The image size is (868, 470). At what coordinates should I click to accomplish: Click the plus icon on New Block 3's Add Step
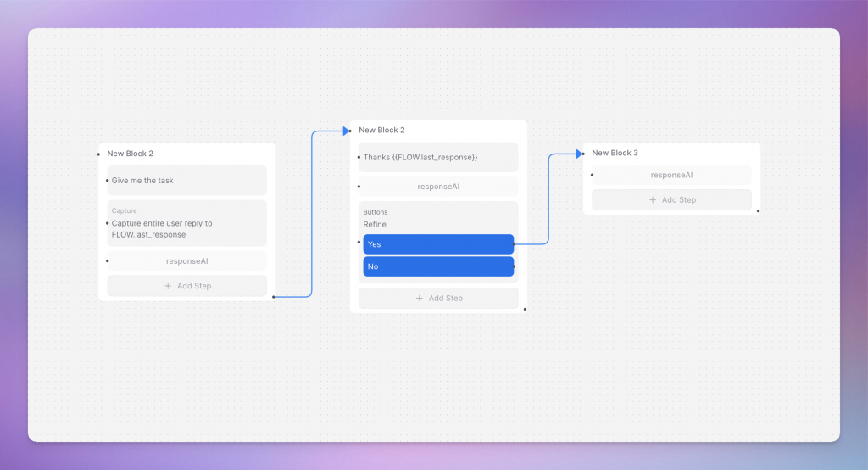point(653,200)
